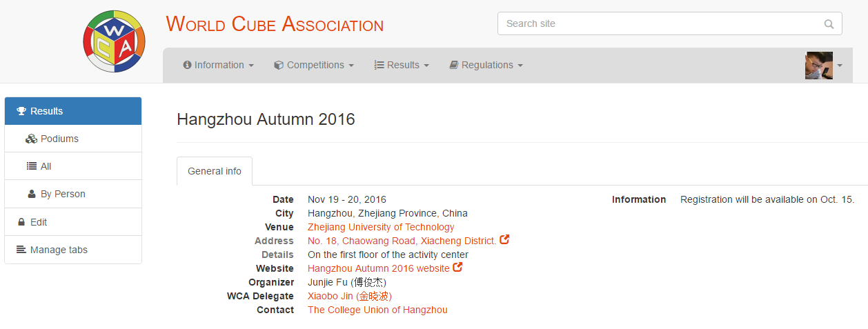Click the external link icon beside the website
The width and height of the screenshot is (868, 329).
click(457, 268)
